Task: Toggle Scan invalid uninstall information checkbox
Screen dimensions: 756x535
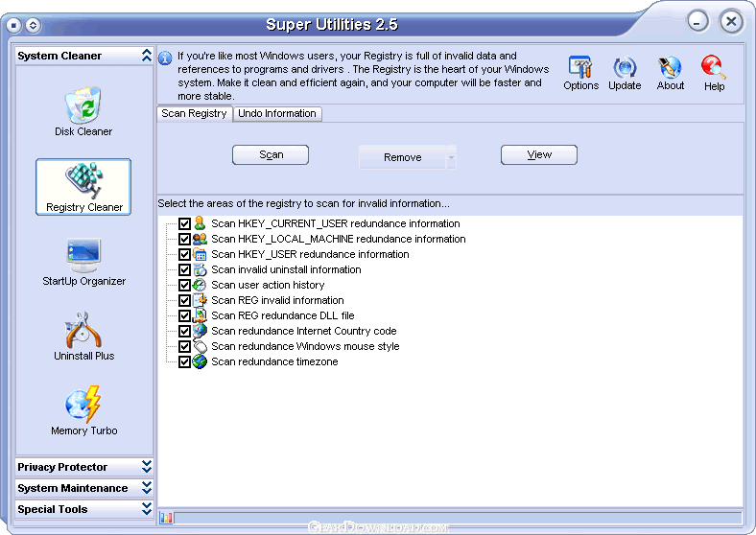Action: (x=184, y=270)
